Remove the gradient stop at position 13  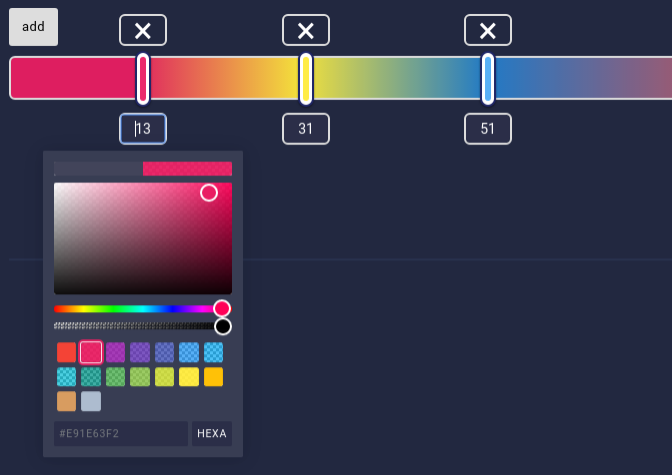143,30
